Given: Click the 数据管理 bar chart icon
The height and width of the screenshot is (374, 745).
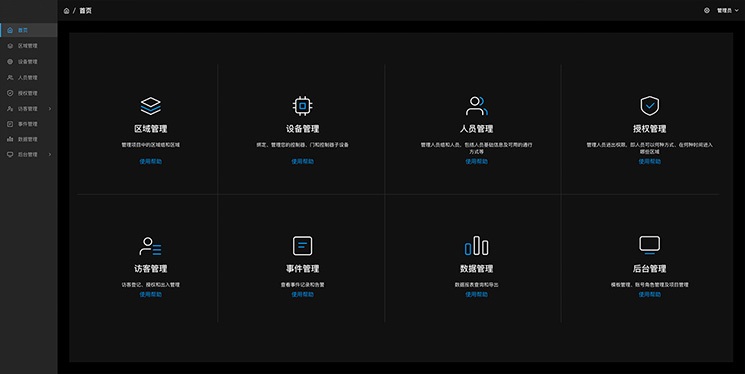Looking at the screenshot, I should pyautogui.click(x=477, y=246).
